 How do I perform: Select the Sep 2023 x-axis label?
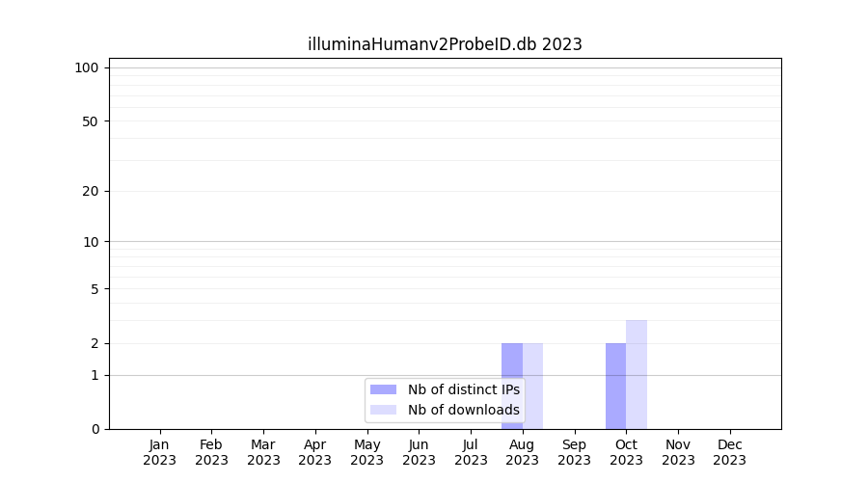coord(574,452)
